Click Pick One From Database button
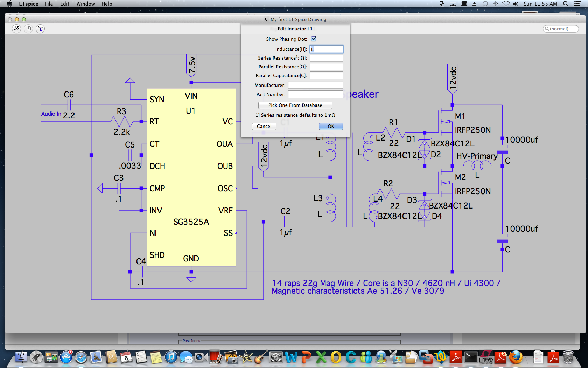Screen dimensions: 588x368 pos(295,105)
